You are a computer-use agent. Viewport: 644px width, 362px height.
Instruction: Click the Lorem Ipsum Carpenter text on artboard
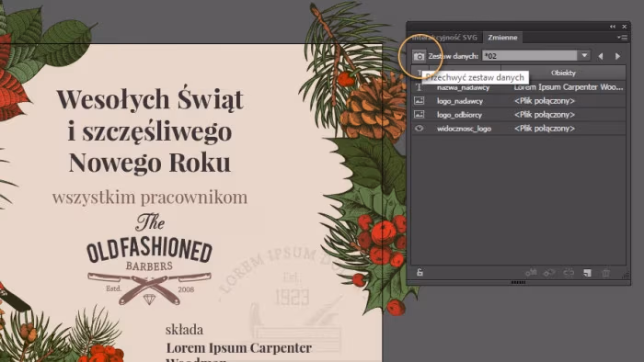(x=238, y=347)
